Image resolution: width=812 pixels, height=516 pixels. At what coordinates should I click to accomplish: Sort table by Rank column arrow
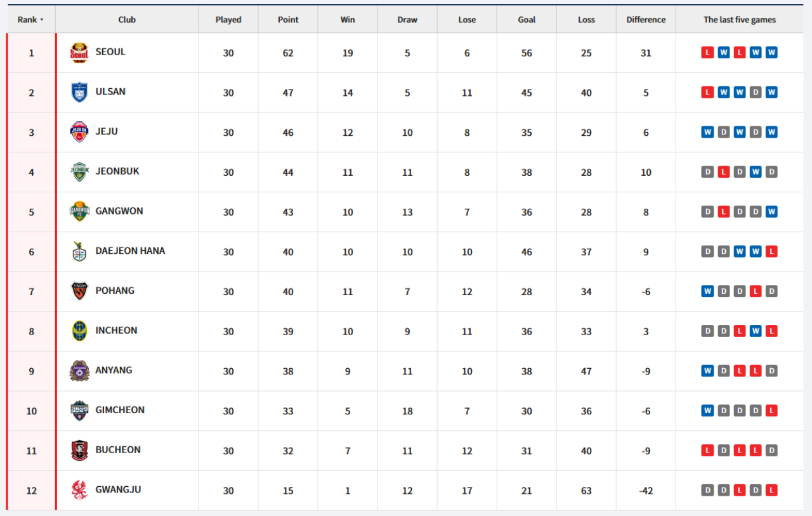click(42, 20)
